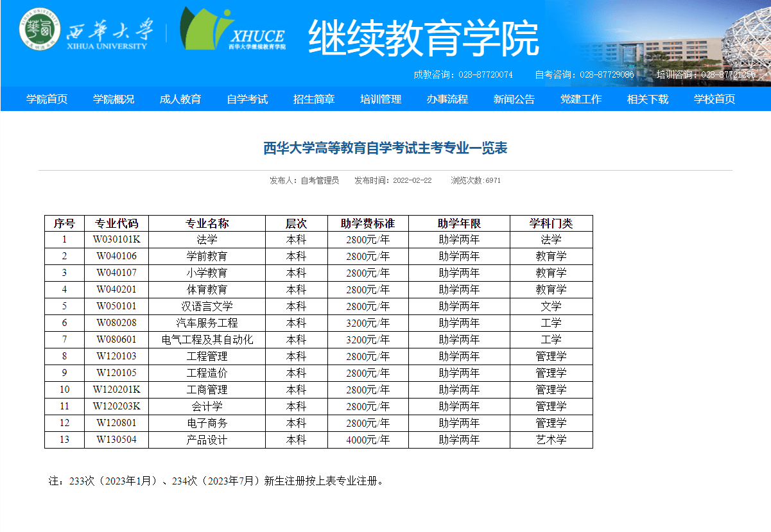Click major name 会计学
The width and height of the screenshot is (771, 532).
pos(207,406)
